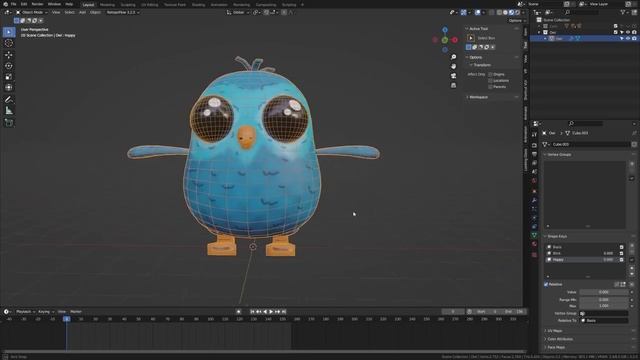
Task: Open the Render menu
Action: [37, 4]
